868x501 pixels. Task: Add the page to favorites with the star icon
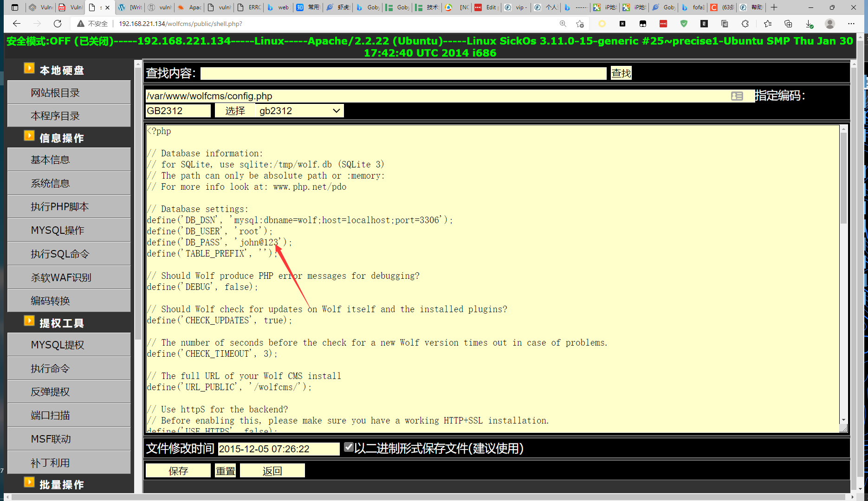[x=580, y=24]
